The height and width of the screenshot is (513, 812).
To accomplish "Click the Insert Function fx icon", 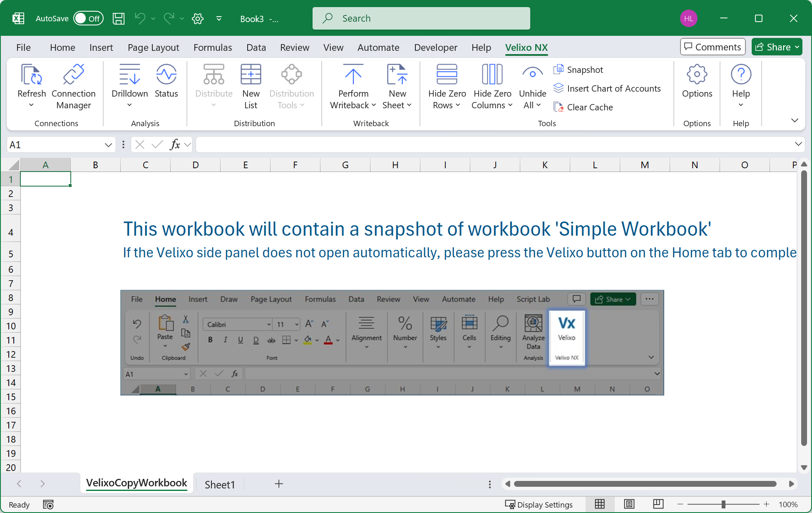I will [x=175, y=144].
